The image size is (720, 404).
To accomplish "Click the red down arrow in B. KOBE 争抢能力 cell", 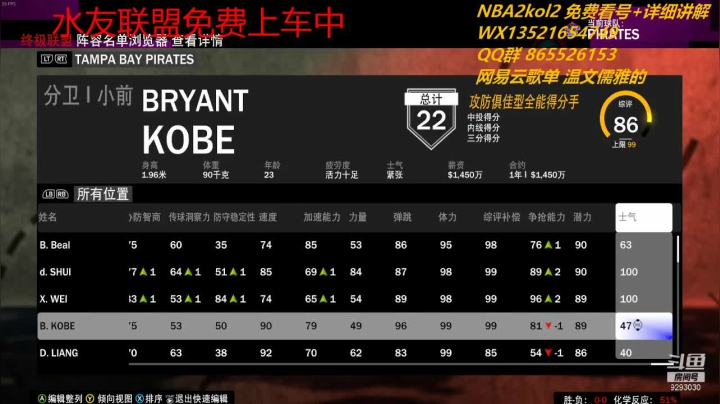I will click(548, 325).
